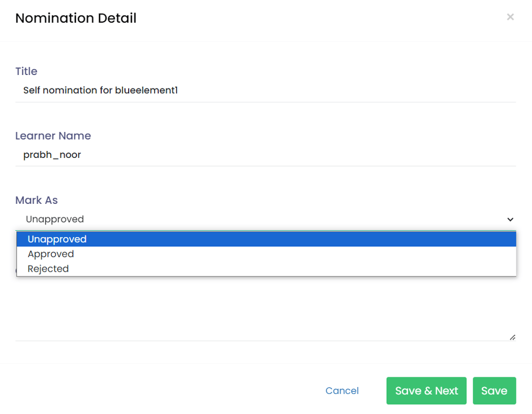Click the Learner Name label
532x414 pixels.
[53, 136]
